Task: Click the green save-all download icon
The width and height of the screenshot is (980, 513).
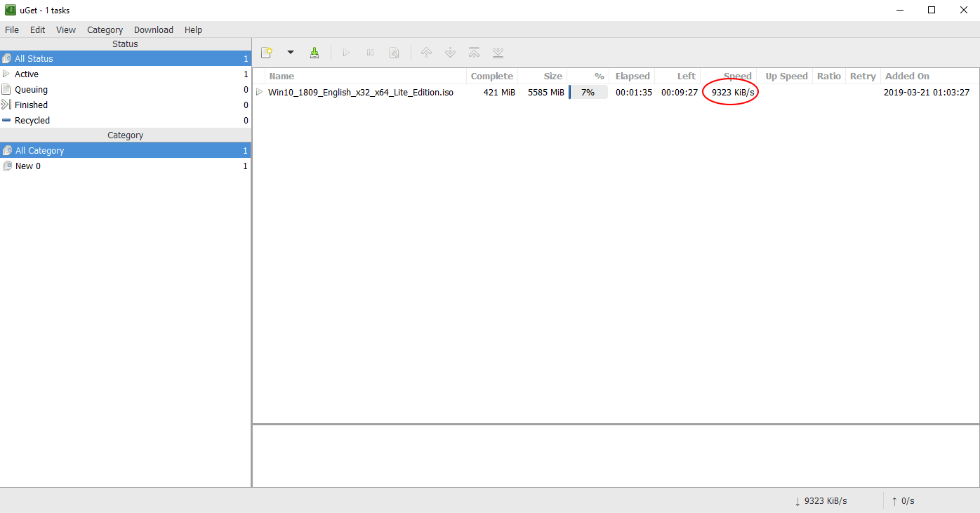Action: [x=314, y=53]
